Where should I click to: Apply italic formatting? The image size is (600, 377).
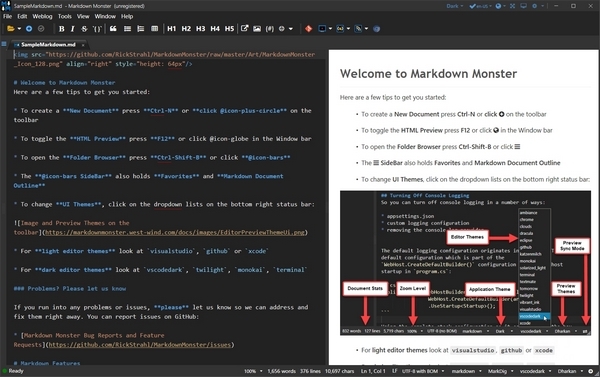(x=73, y=29)
